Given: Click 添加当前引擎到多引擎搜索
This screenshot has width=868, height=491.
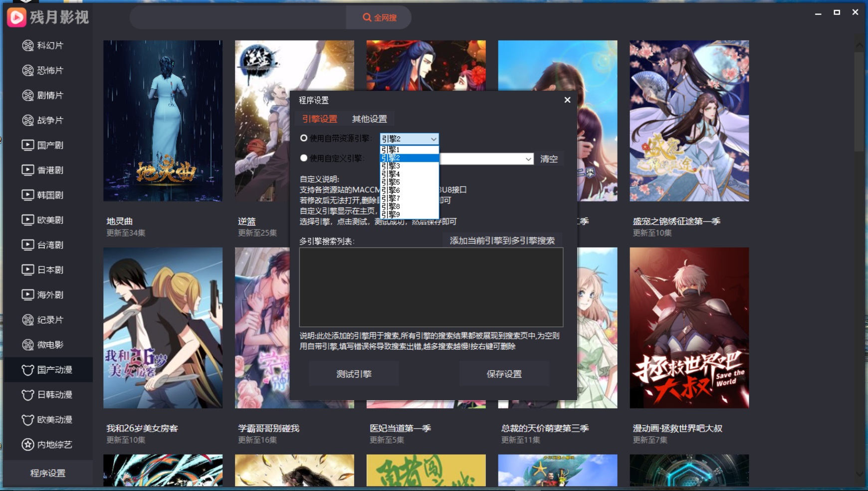Looking at the screenshot, I should click(502, 240).
